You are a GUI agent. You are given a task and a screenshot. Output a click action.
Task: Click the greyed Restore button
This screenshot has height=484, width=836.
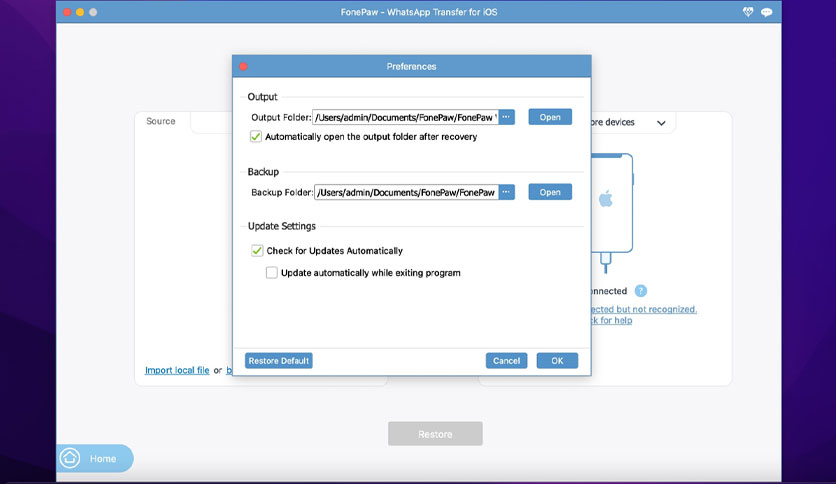pos(435,433)
